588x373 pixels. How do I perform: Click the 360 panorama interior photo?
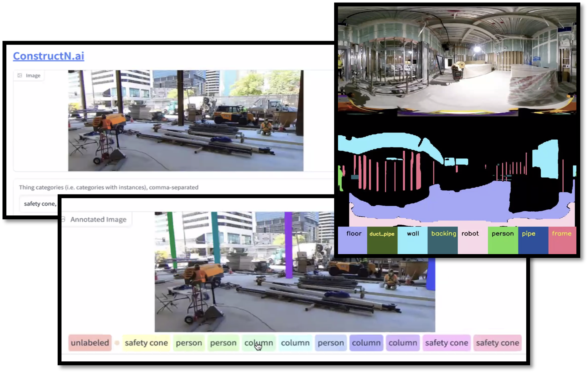pyautogui.click(x=457, y=60)
